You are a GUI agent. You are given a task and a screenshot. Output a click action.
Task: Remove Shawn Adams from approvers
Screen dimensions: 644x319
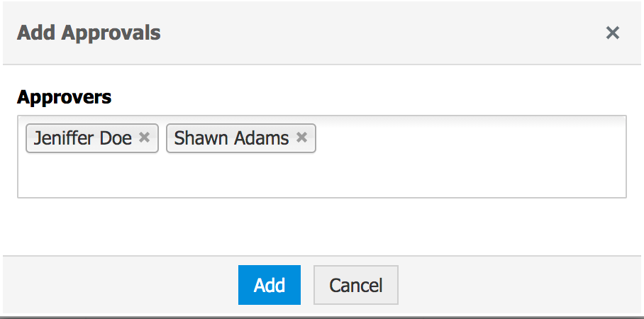pos(301,138)
